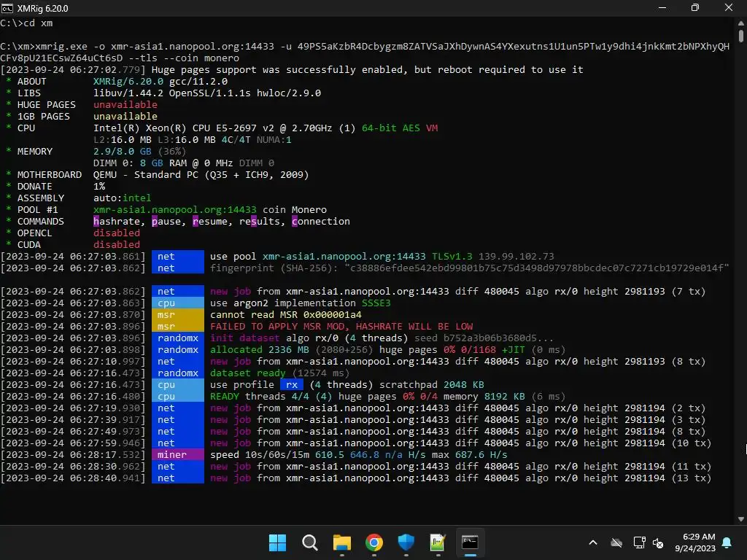Viewport: 747px width, 560px height.
Task: Click the '64-bit AES' CPU flag text
Action: (391, 128)
